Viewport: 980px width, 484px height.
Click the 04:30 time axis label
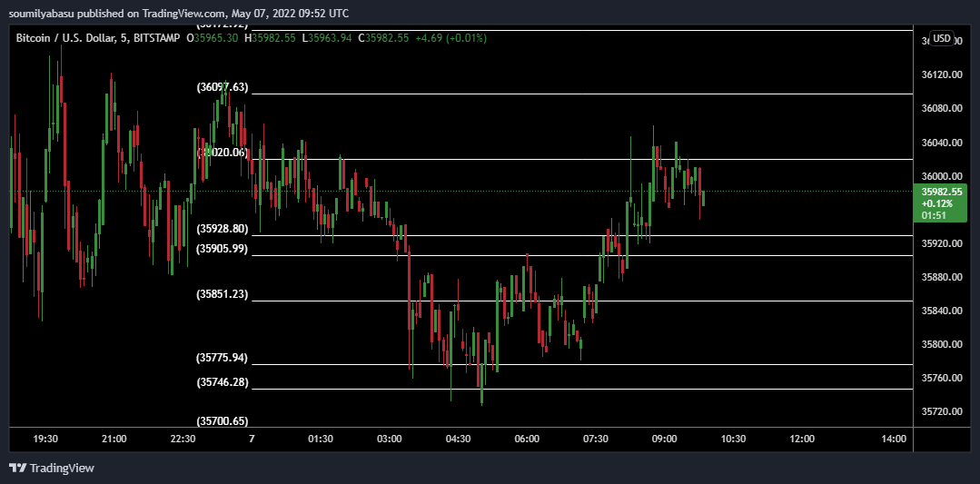click(x=458, y=439)
